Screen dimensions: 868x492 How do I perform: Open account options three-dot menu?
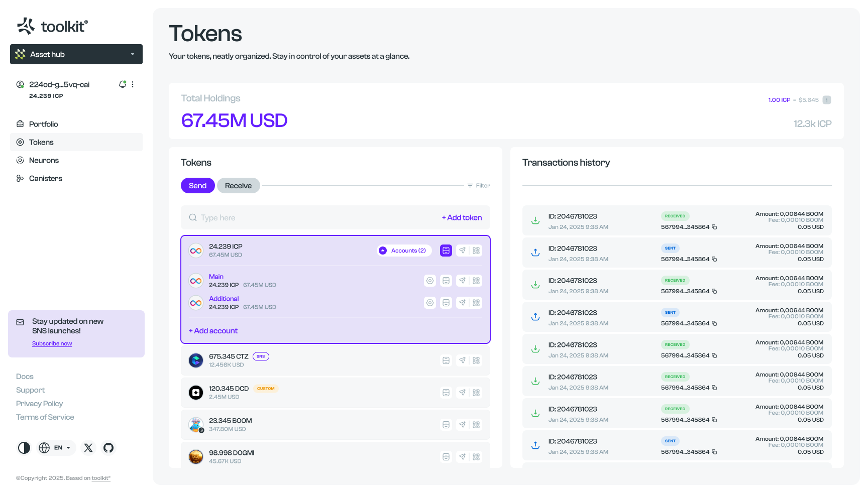point(133,84)
